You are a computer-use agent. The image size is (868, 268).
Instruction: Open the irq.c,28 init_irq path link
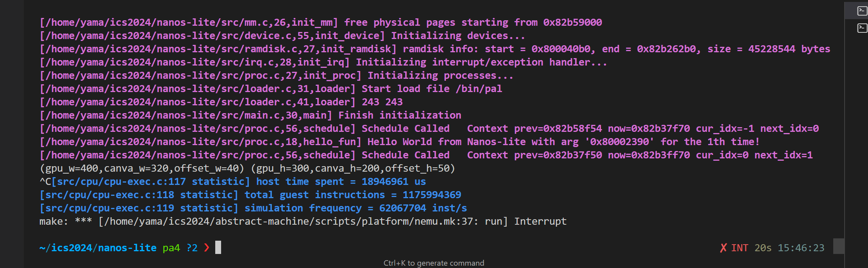click(194, 62)
